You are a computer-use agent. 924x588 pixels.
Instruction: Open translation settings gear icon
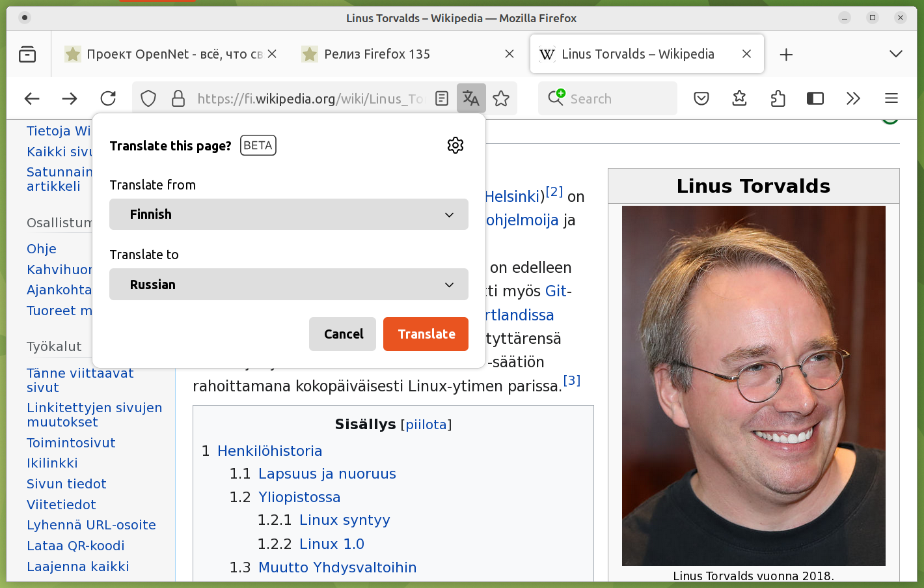(455, 145)
